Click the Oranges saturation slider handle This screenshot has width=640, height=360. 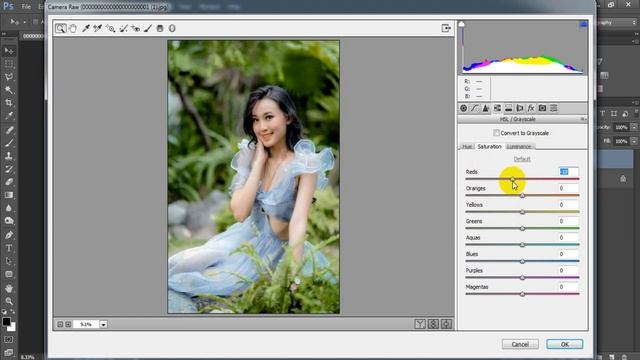click(522, 196)
